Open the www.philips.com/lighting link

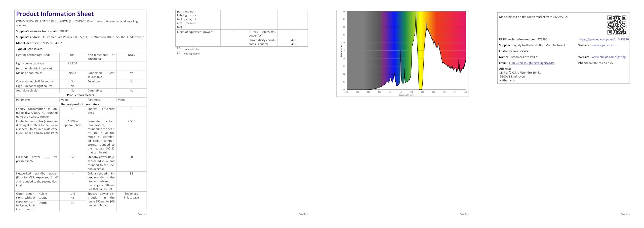point(609,57)
